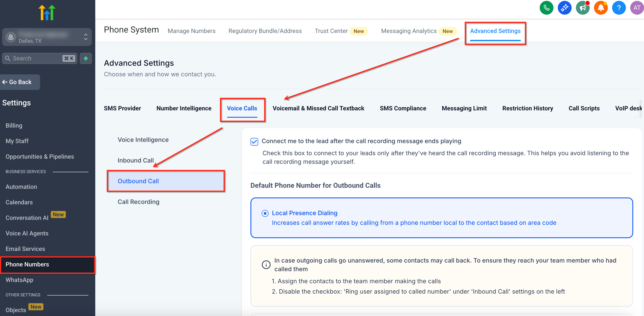
Task: Open Voice AI Agents in sidebar
Action: pos(27,233)
